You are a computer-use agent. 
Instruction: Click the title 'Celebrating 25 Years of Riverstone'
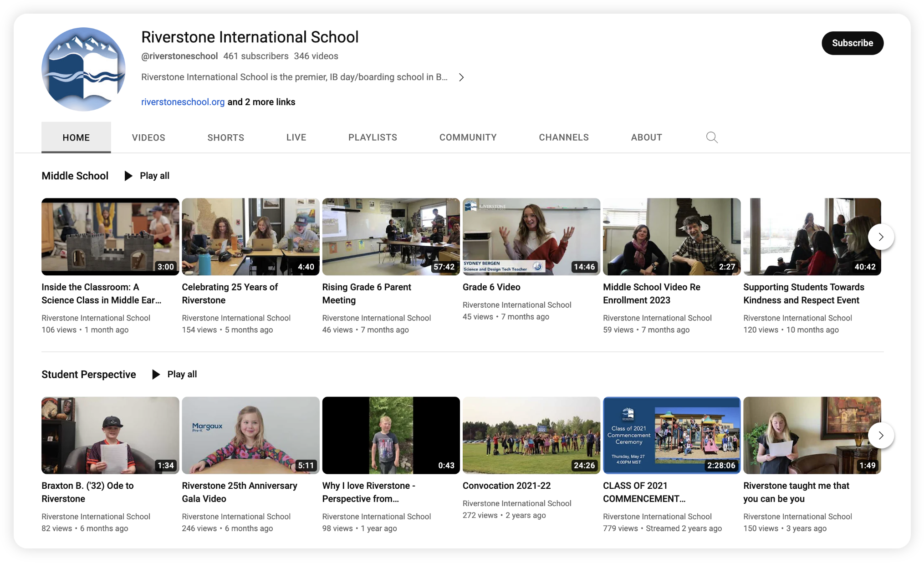point(230,294)
